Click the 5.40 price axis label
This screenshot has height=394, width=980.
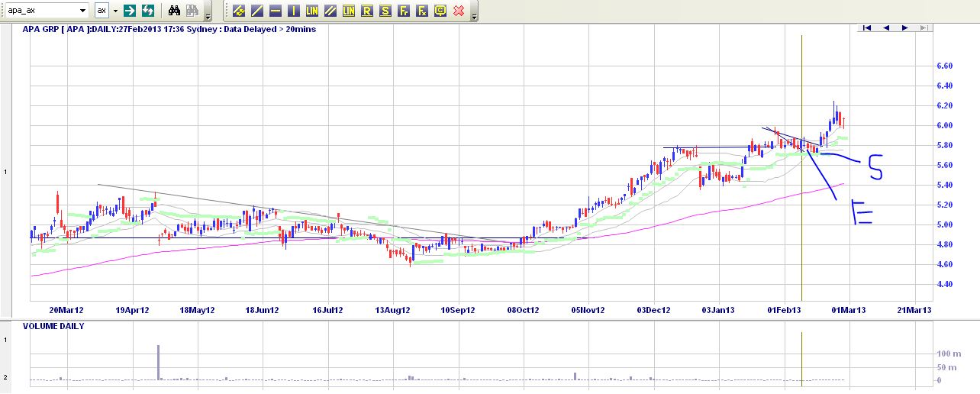(x=944, y=186)
